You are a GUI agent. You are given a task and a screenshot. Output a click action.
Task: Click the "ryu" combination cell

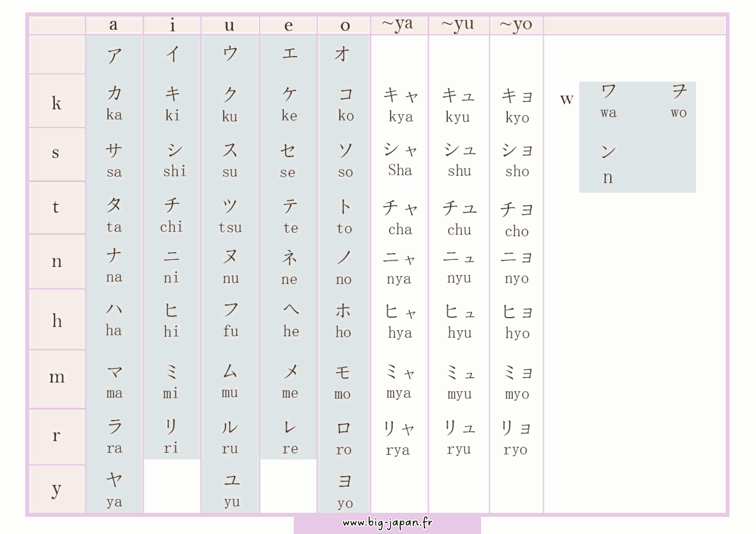tap(459, 438)
